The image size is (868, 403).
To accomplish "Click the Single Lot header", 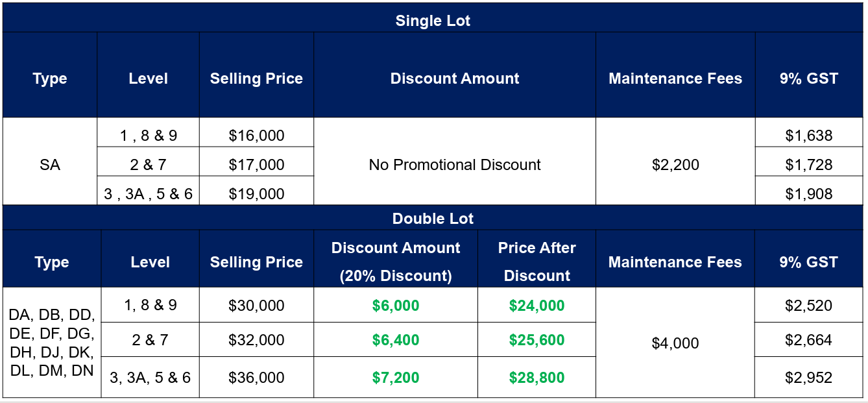I will (433, 20).
